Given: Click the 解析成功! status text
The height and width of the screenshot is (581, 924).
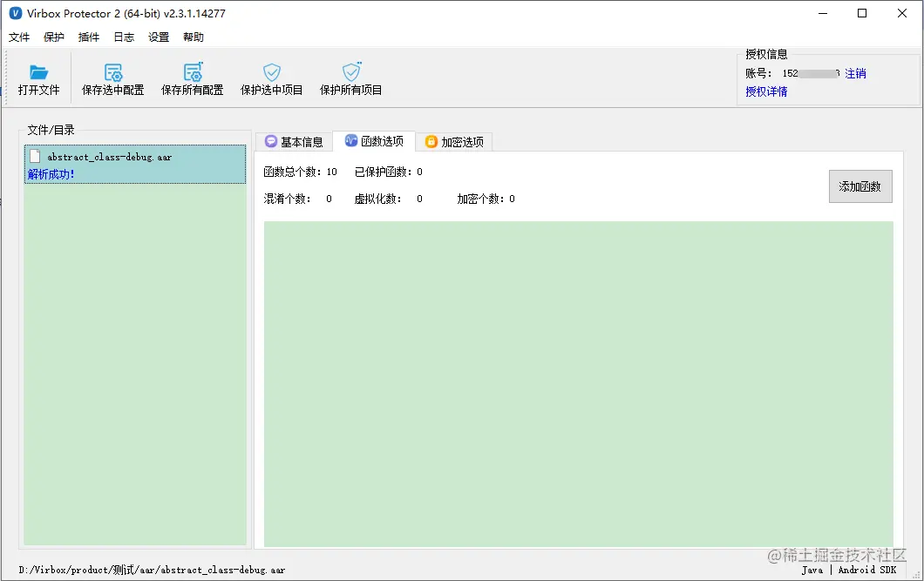Looking at the screenshot, I should tap(51, 174).
